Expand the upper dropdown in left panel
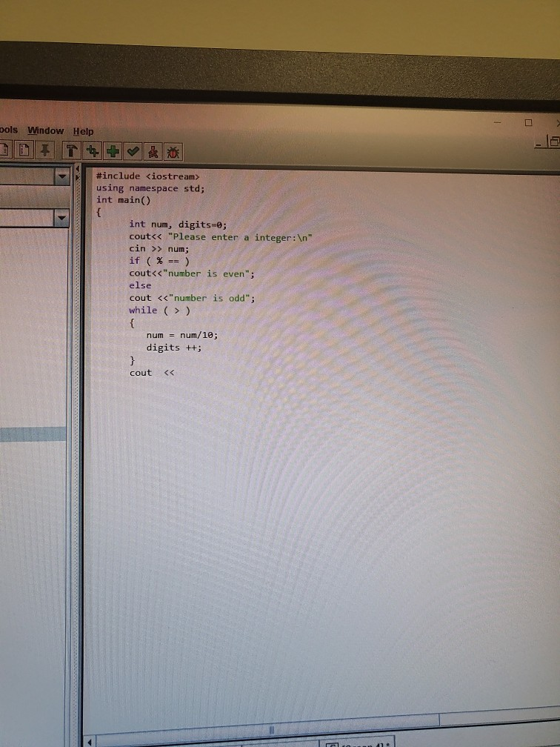 (x=62, y=176)
